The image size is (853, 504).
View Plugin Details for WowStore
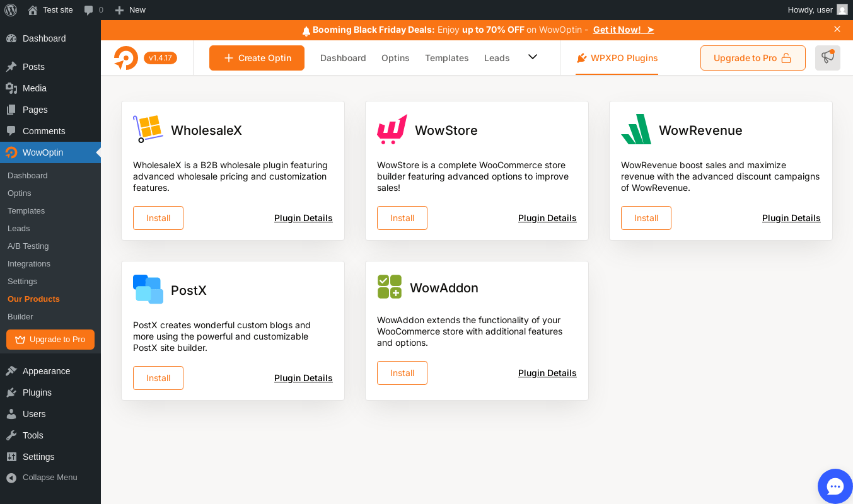tap(547, 218)
